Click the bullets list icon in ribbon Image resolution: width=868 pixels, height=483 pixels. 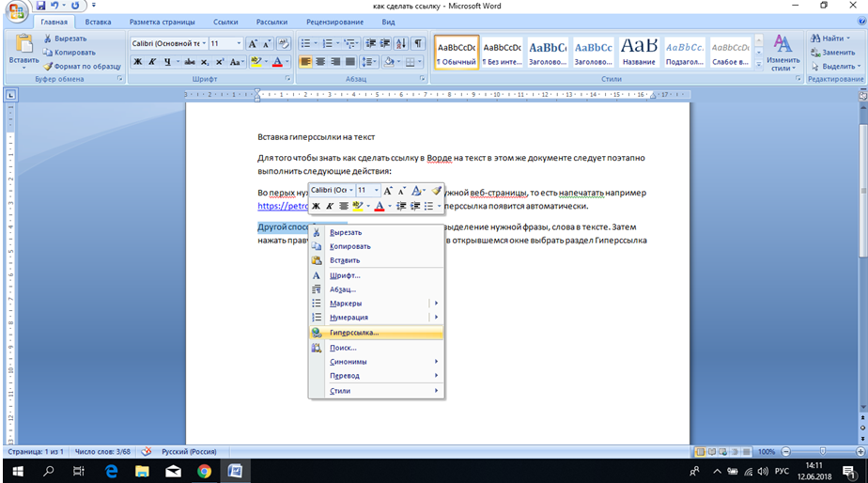point(305,43)
